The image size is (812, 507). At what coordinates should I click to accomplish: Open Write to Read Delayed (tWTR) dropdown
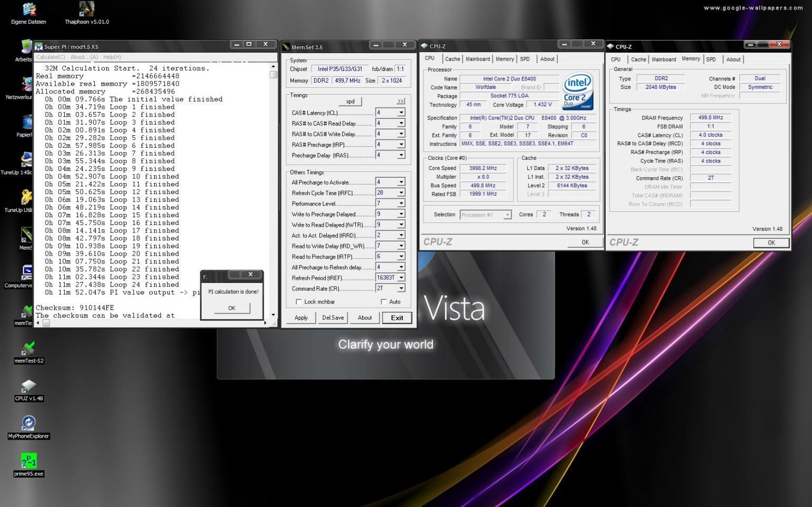click(401, 225)
